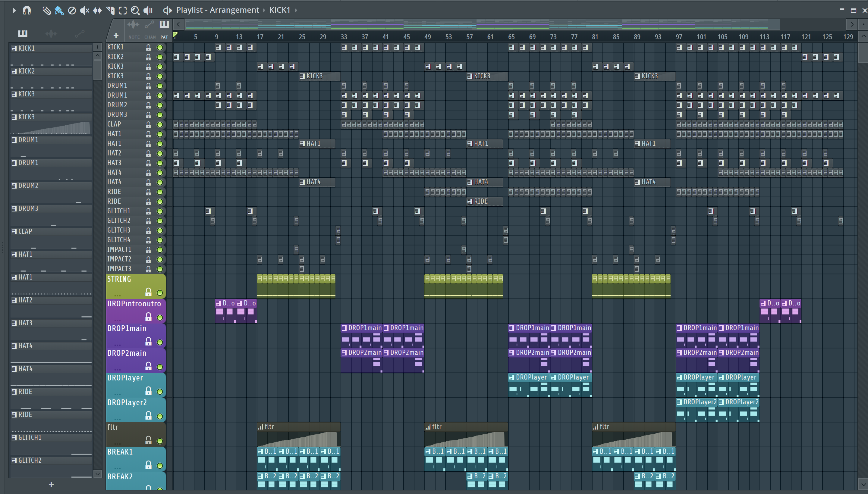Open the HAT4 clip menu at bar 89
Image resolution: width=868 pixels, height=494 pixels.
tap(637, 182)
